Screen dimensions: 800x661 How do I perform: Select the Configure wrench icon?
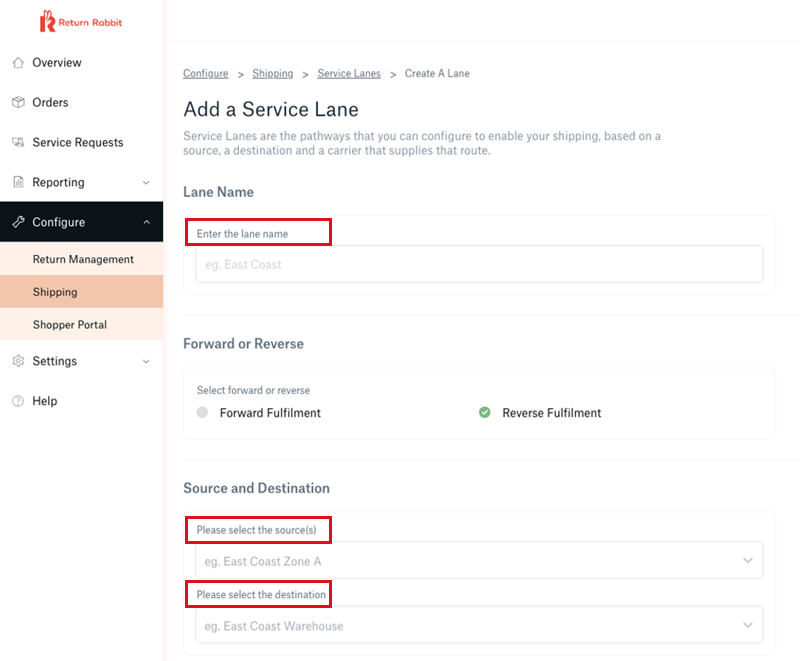[x=21, y=222]
